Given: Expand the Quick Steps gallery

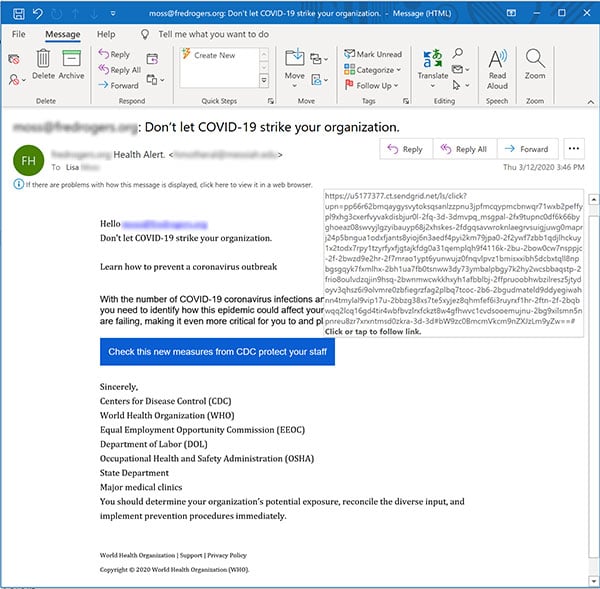Looking at the screenshot, I should pos(264,81).
